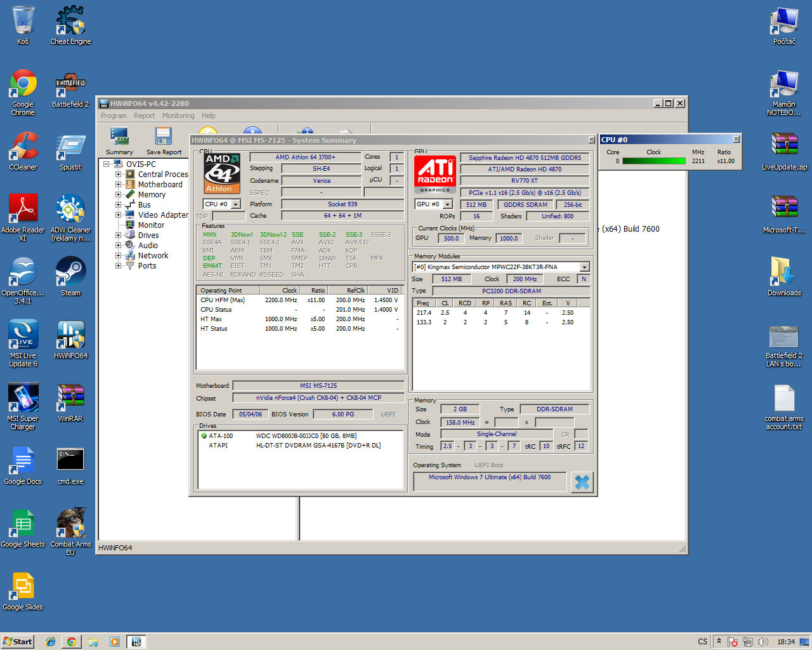
Task: Open the WinRAR desktop shortcut
Action: [70, 402]
